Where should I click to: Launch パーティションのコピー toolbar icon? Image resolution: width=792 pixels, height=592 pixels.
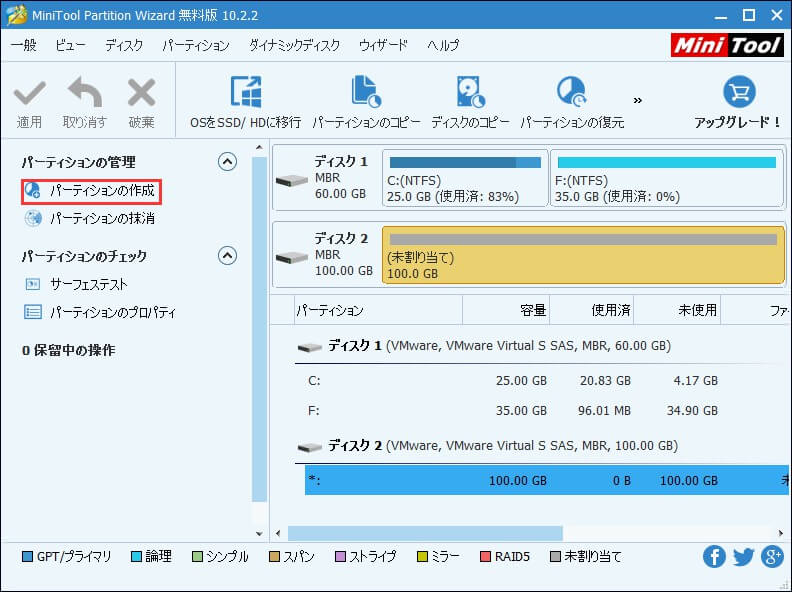[366, 91]
